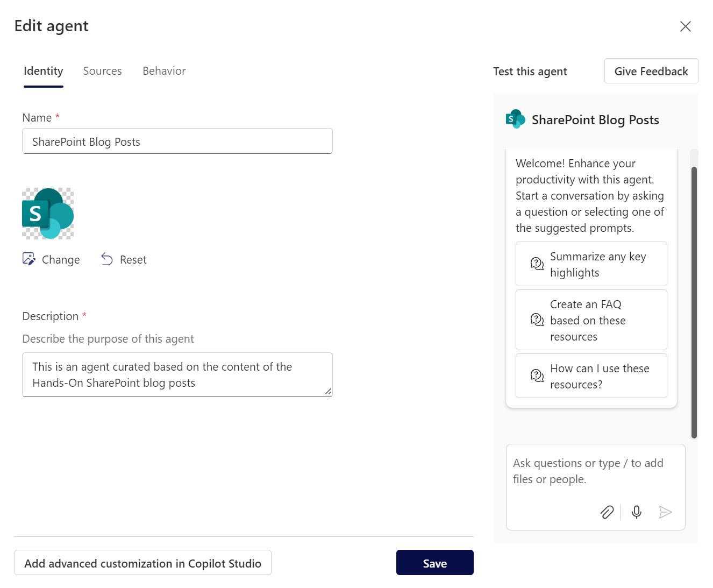Click the Change image icon
Image resolution: width=713 pixels, height=588 pixels.
[29, 259]
